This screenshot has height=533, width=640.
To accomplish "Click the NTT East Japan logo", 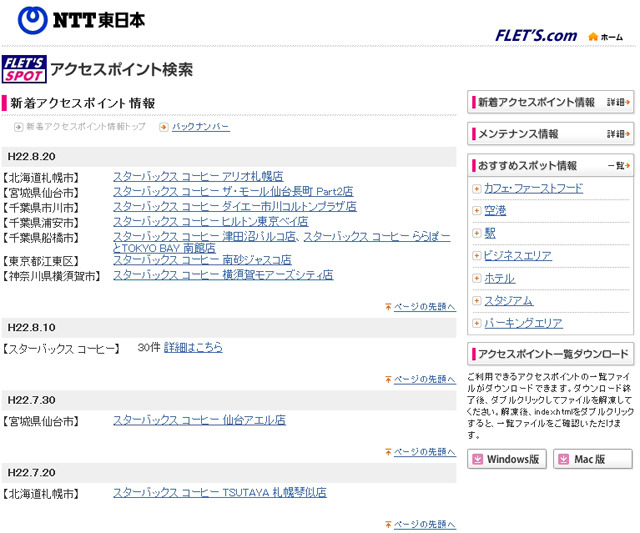I will point(82,20).
